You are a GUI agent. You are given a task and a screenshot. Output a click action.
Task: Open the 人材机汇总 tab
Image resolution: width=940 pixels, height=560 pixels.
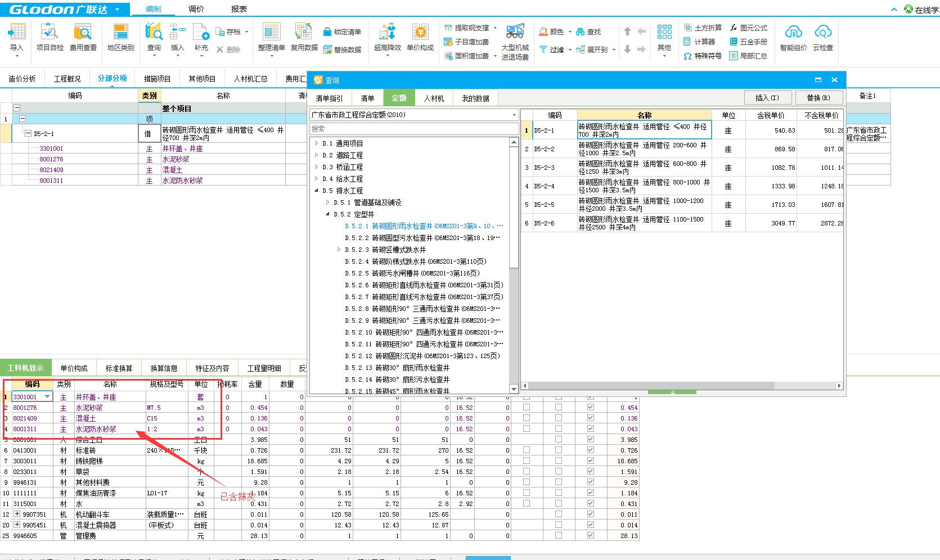(250, 79)
